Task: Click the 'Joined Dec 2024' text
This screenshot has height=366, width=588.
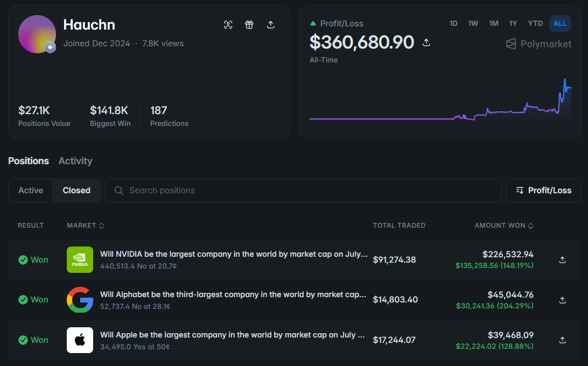Action: (x=97, y=44)
